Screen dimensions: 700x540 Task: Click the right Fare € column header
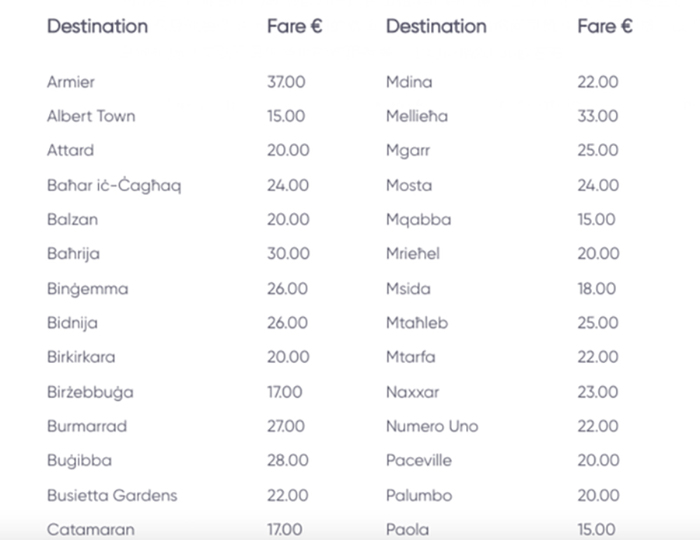605,26
